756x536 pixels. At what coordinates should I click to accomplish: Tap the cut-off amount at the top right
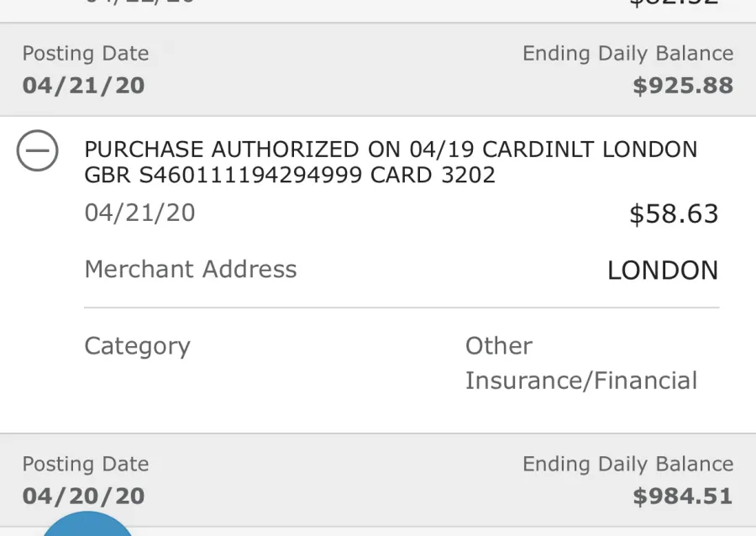[674, 3]
